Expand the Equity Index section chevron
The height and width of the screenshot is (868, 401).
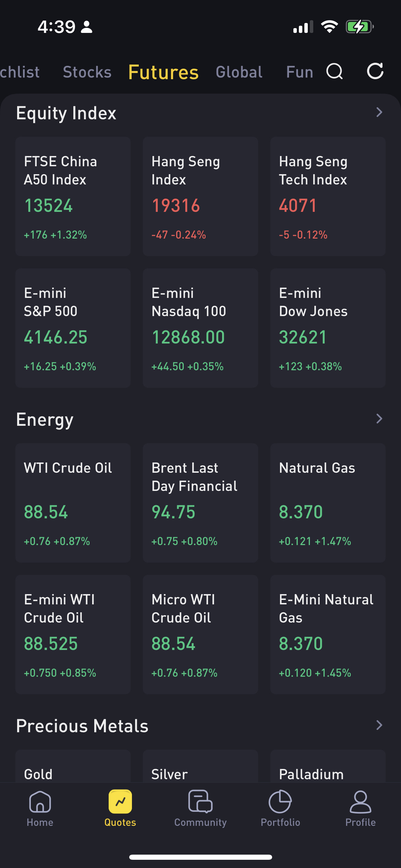pyautogui.click(x=379, y=112)
